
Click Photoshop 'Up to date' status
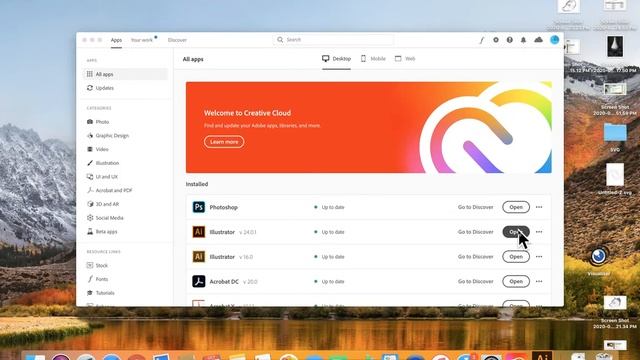(x=329, y=207)
